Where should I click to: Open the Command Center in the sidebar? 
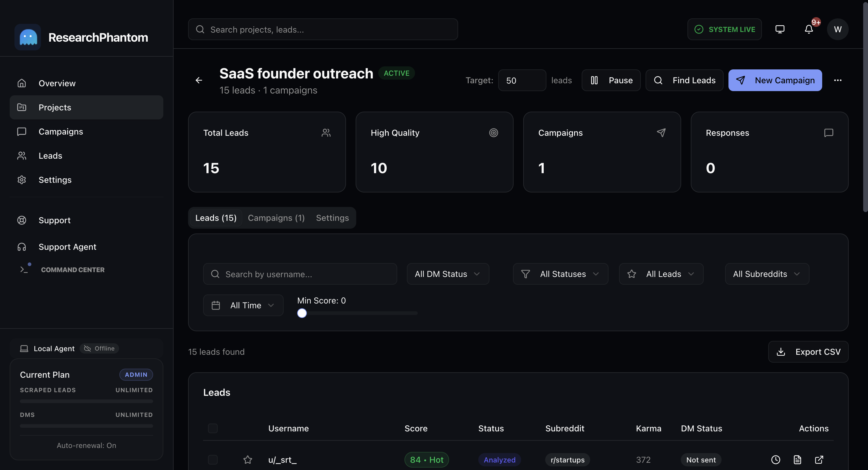click(x=73, y=269)
